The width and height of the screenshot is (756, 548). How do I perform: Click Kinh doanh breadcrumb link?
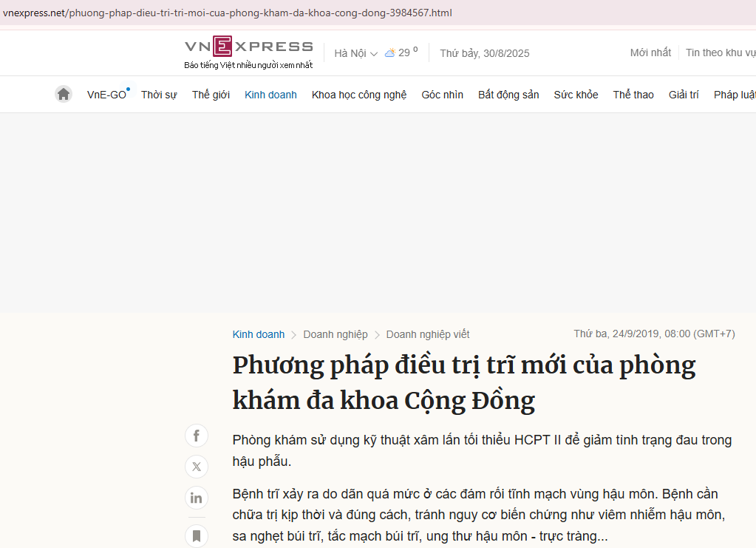[x=258, y=334]
